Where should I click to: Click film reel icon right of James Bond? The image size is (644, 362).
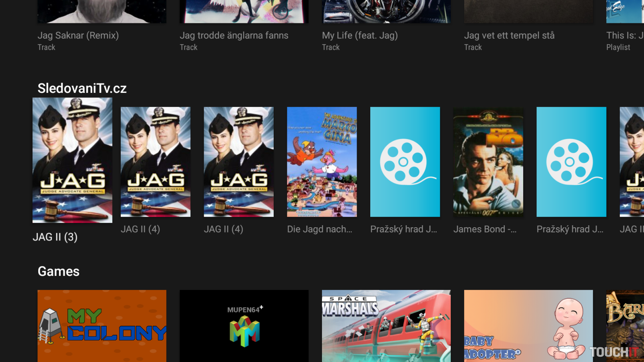571,162
